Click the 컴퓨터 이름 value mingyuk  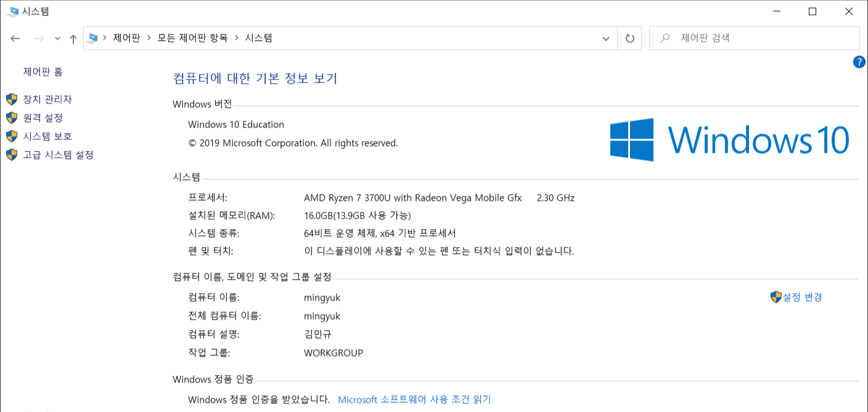[322, 298]
